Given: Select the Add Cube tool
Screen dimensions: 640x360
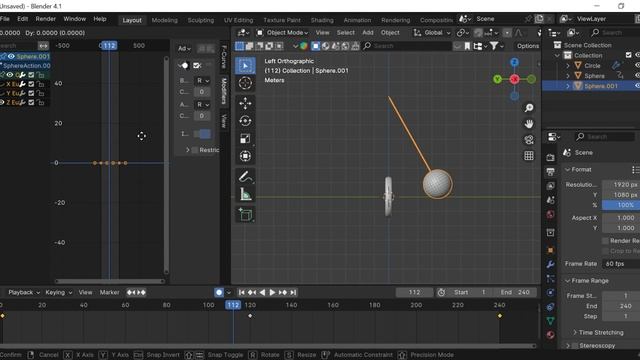Looking at the screenshot, I should (245, 214).
